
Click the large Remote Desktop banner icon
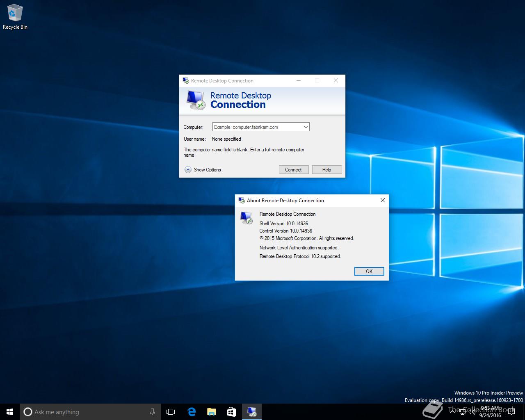coord(195,100)
